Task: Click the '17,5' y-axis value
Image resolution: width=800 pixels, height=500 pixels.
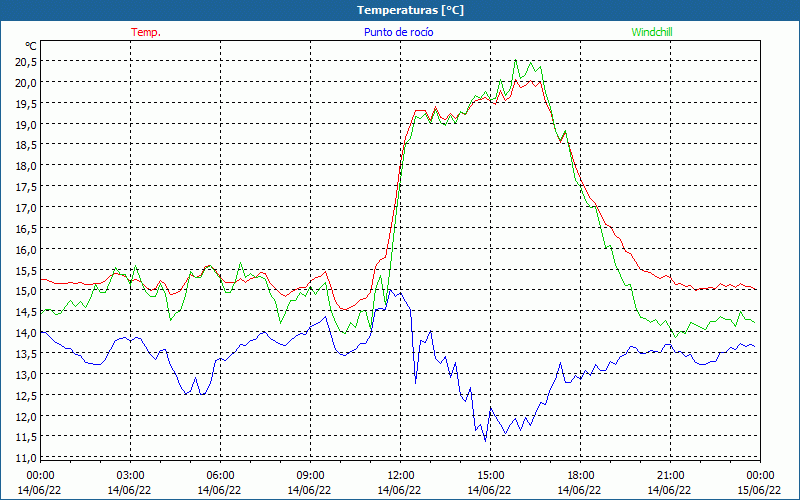Action: pyautogui.click(x=27, y=186)
